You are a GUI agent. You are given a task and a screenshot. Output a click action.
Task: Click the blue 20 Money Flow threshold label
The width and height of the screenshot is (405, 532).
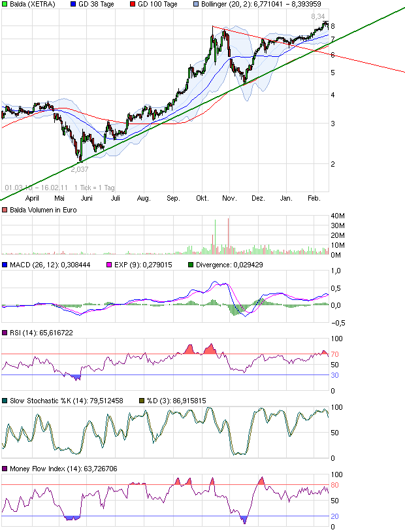335,516
